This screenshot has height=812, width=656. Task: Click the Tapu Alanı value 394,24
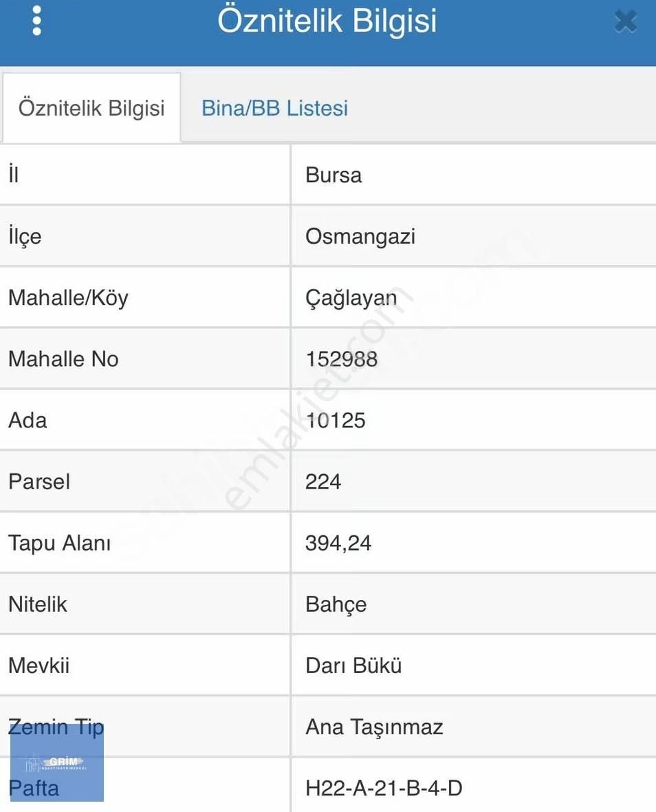click(x=338, y=543)
